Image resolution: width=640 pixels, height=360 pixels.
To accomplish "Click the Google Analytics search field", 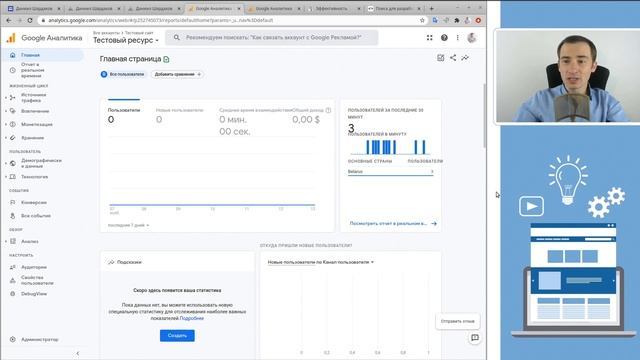I will 272,38.
